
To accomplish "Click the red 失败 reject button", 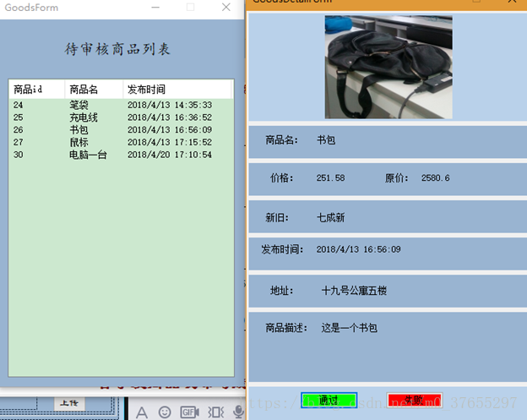I will coord(415,401).
